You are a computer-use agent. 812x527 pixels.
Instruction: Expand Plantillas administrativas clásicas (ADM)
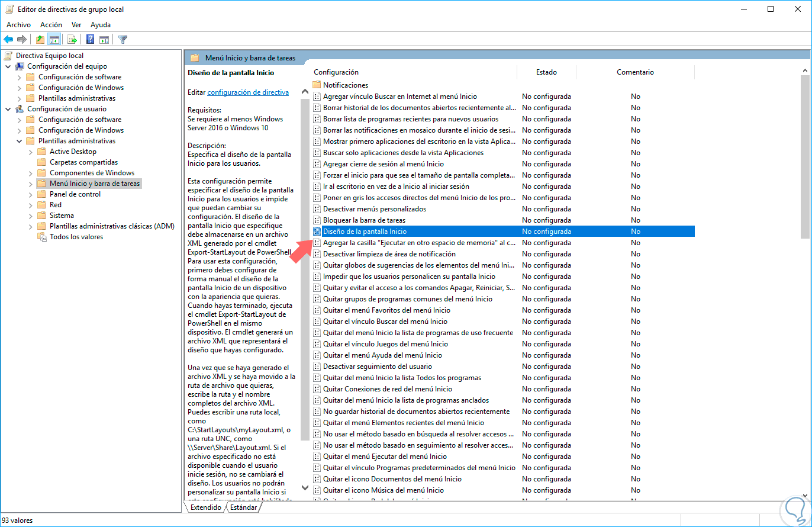coord(31,226)
